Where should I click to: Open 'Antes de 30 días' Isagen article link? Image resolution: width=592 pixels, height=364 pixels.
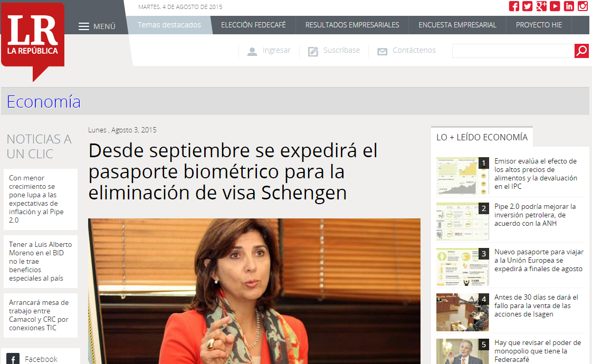click(536, 305)
